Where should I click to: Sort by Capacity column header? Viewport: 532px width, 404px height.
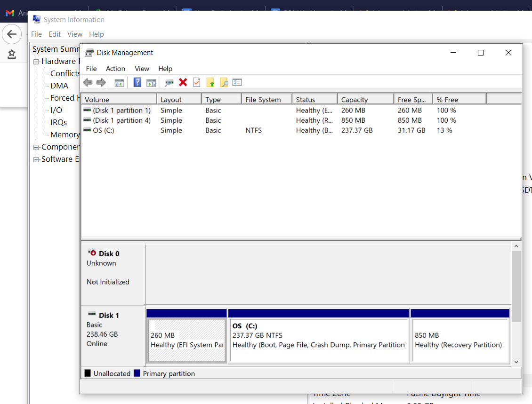coord(365,99)
